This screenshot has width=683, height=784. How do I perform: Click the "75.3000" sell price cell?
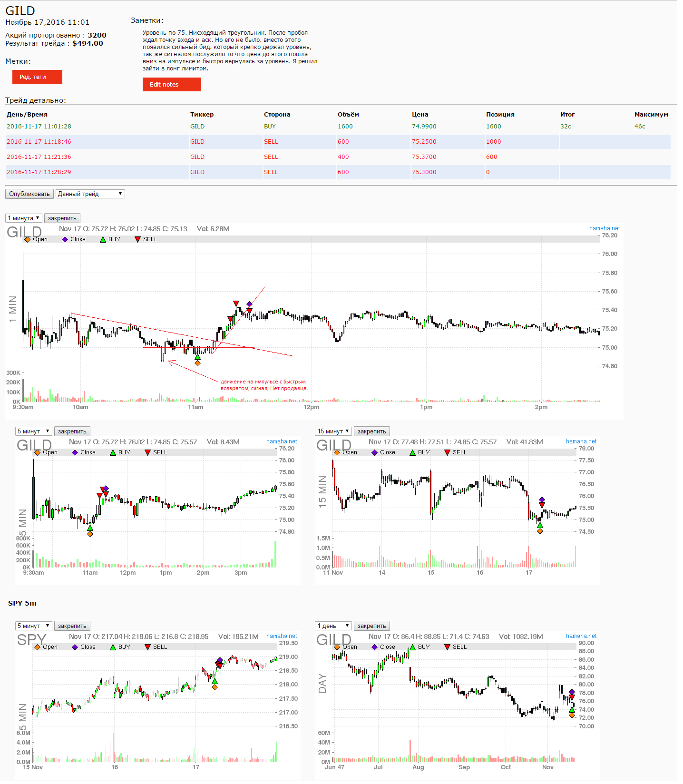pyautogui.click(x=424, y=172)
